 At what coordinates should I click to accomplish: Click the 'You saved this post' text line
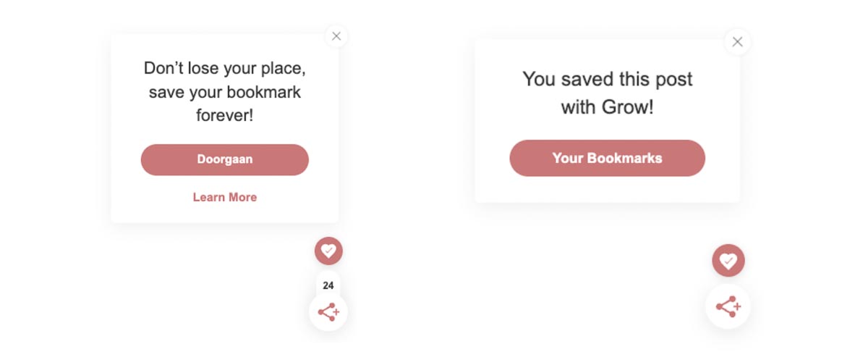pos(607,79)
